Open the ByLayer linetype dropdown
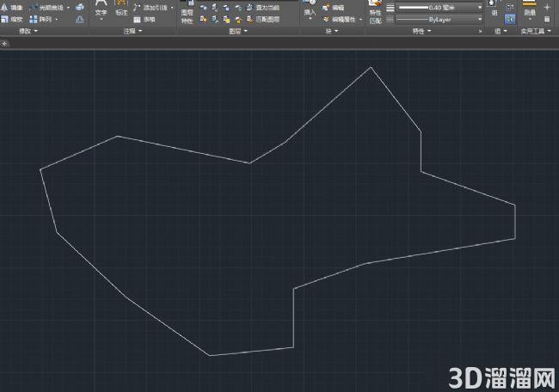559x392 pixels. [x=439, y=19]
